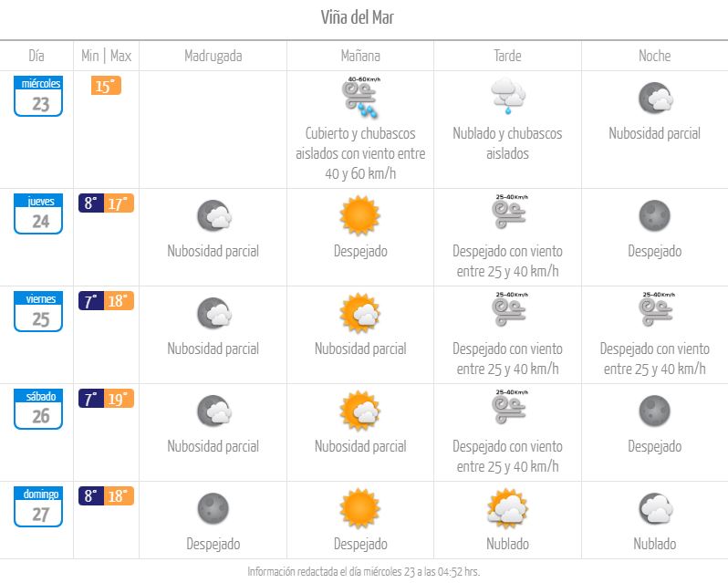Click Thursday night clear moon icon

click(655, 215)
